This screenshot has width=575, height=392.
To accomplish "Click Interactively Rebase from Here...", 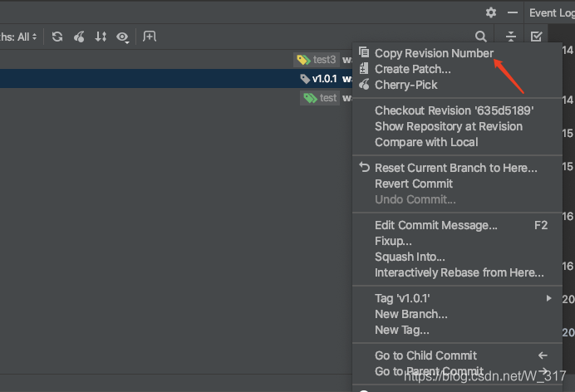I will (x=459, y=272).
